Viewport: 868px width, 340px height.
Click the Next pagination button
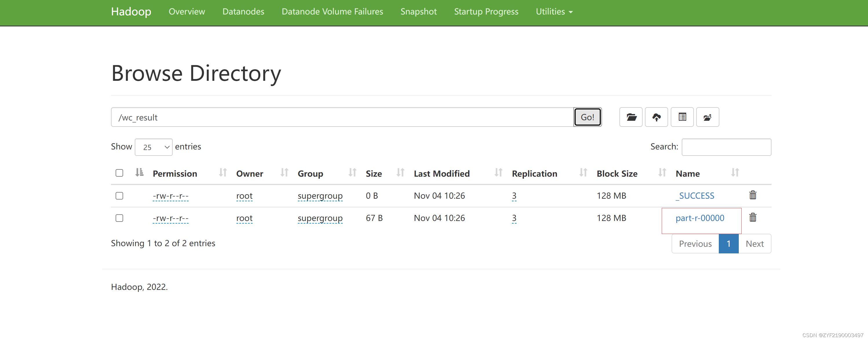754,244
